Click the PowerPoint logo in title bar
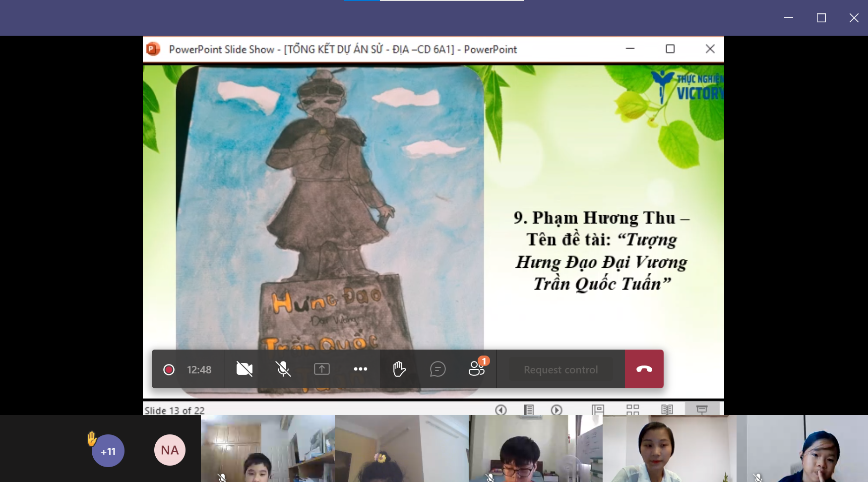 coord(153,49)
